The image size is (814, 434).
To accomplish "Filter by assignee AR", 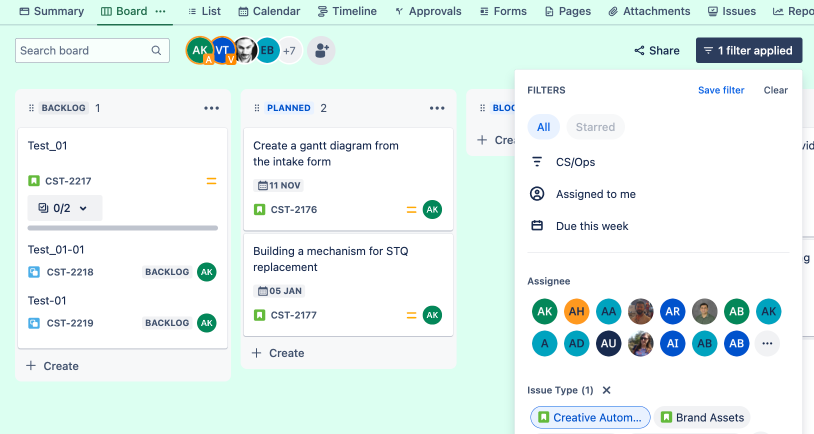I will [x=673, y=311].
